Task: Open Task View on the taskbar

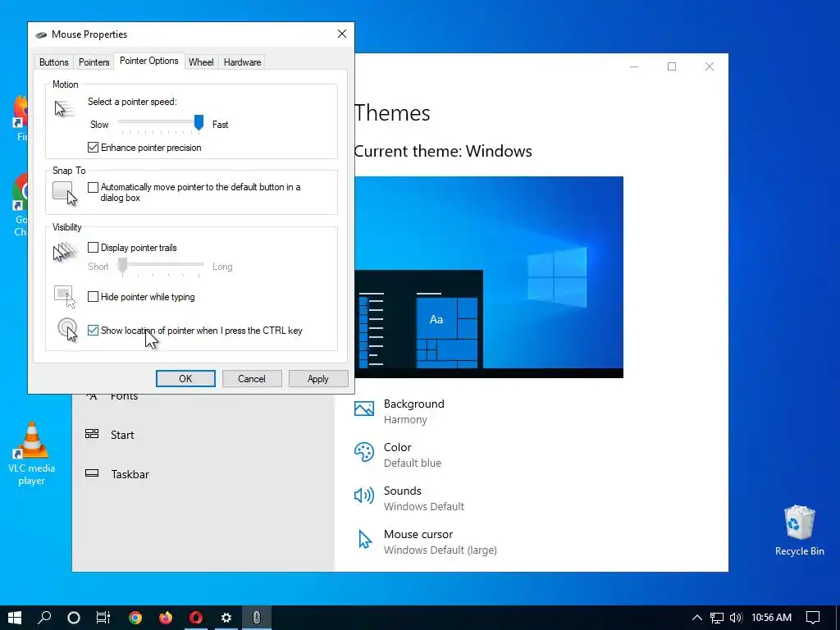Action: tap(103, 618)
